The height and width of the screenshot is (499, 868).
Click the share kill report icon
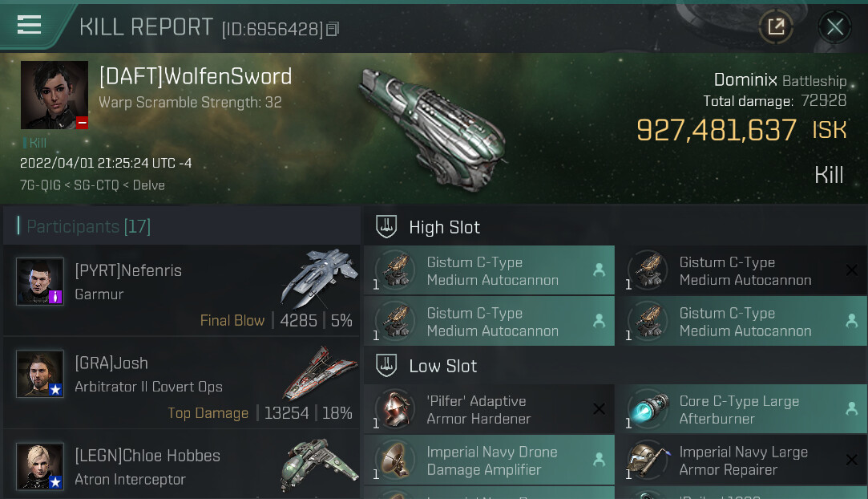click(776, 27)
